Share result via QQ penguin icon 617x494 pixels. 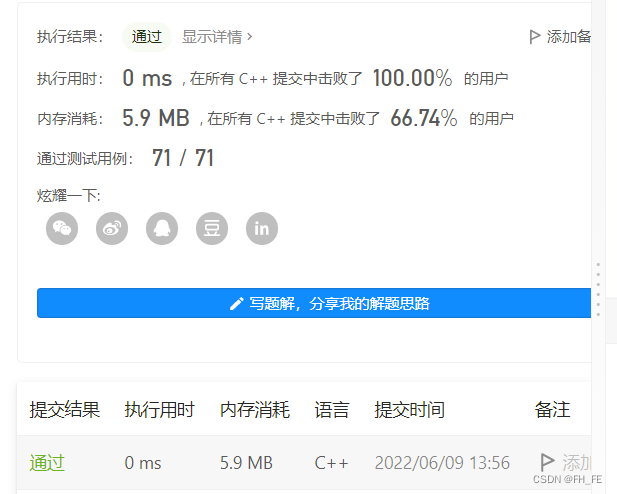[x=162, y=228]
